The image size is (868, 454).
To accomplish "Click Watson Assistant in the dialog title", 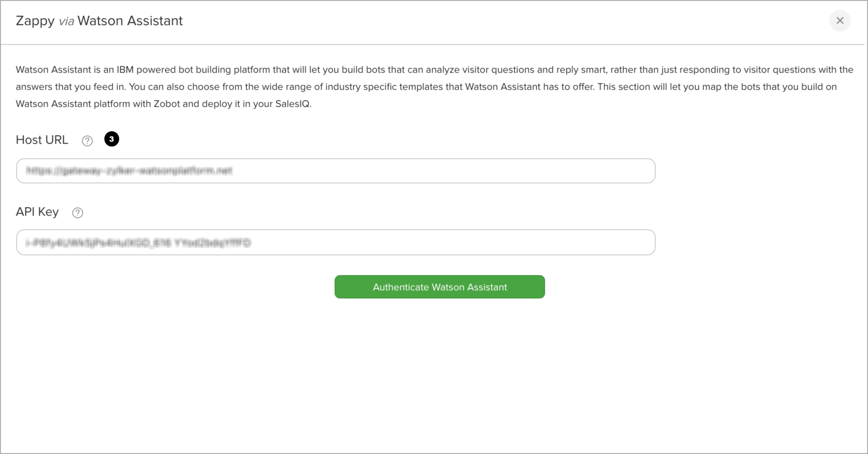I will (x=130, y=21).
